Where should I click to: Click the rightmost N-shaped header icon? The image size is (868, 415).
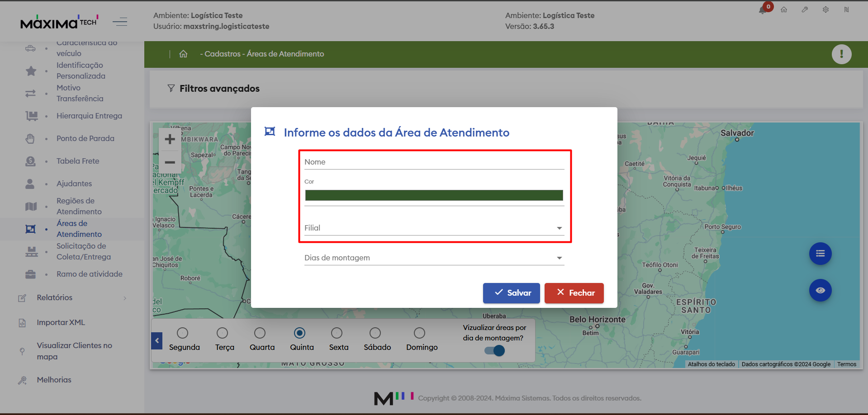tap(846, 9)
